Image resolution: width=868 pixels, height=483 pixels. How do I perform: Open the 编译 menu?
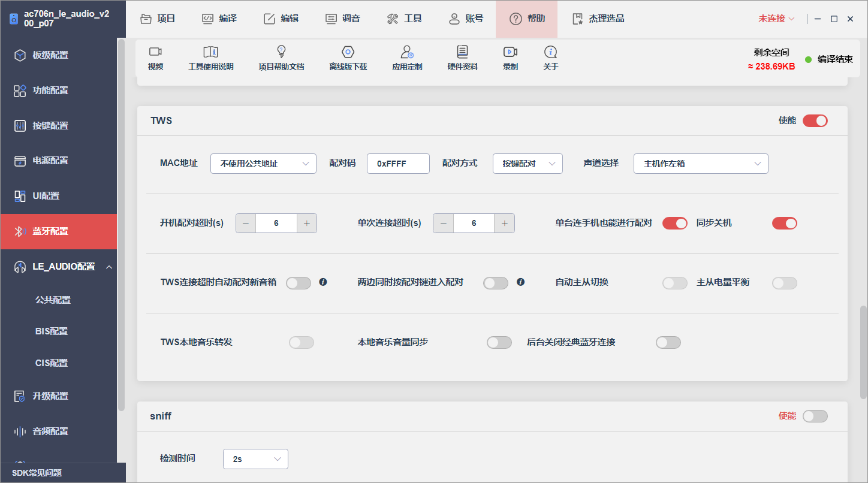pos(219,19)
